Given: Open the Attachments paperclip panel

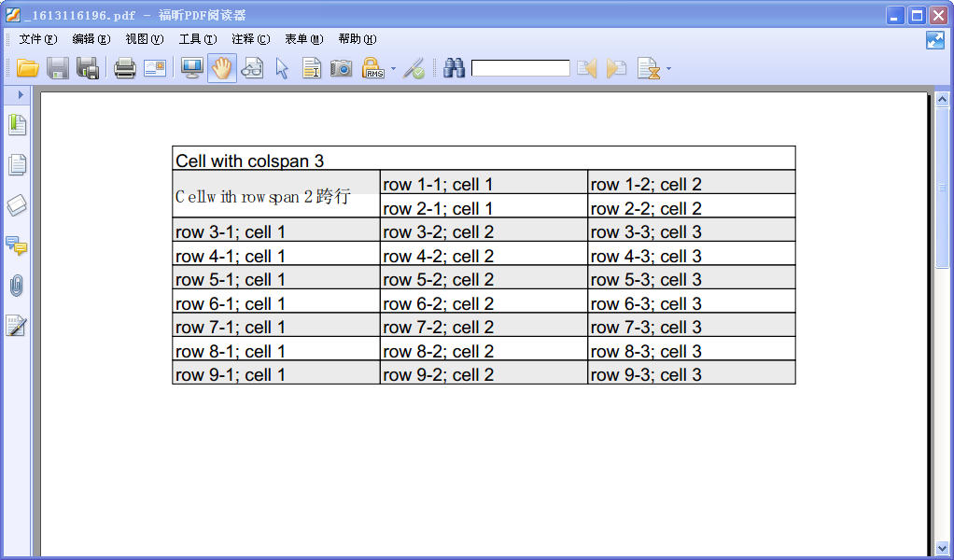Looking at the screenshot, I should pyautogui.click(x=17, y=286).
